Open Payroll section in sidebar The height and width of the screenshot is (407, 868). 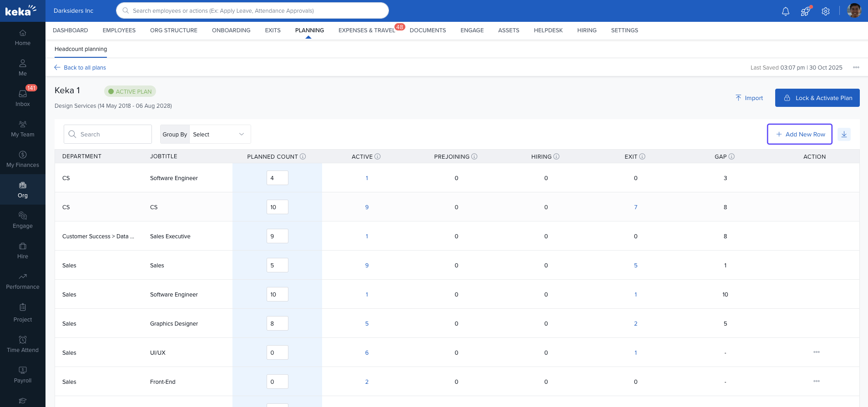23,374
